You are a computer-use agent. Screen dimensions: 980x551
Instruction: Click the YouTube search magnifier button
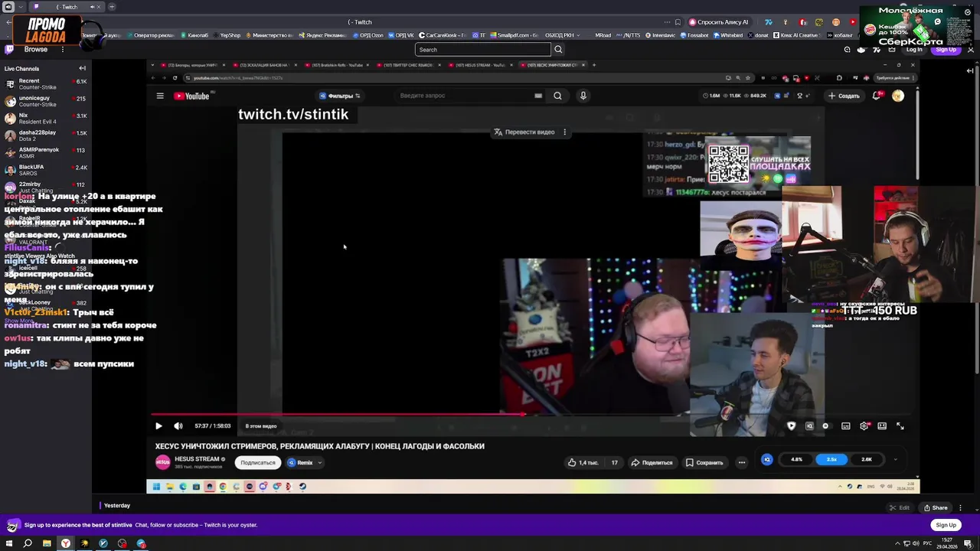(x=557, y=96)
